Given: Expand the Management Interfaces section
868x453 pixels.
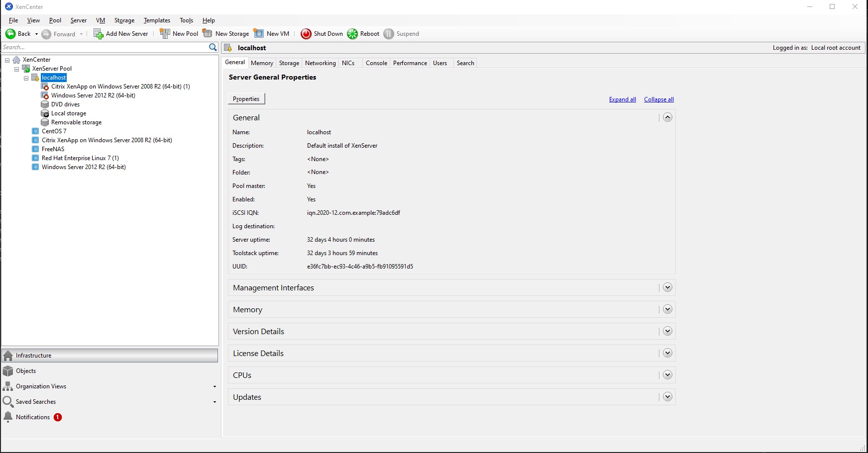Looking at the screenshot, I should pyautogui.click(x=668, y=287).
